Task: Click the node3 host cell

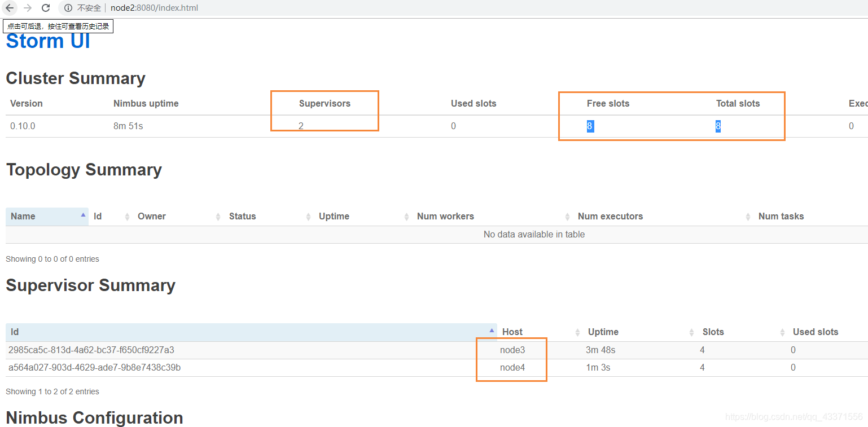Action: tap(512, 350)
